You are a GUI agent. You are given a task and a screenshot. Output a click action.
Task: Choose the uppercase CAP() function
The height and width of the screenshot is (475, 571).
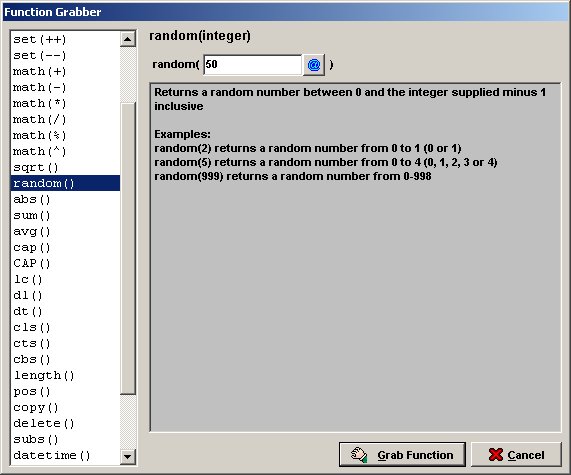pyautogui.click(x=66, y=263)
